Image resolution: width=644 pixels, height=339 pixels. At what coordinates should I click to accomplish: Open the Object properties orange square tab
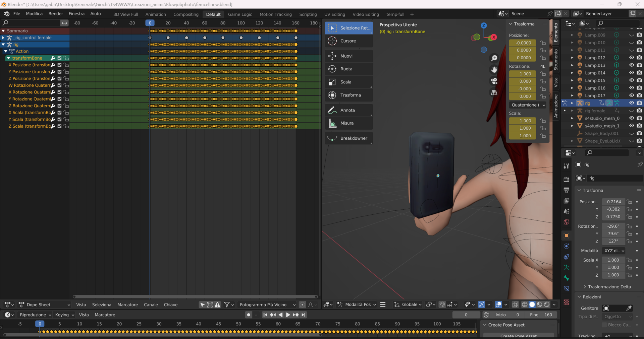pos(567,235)
